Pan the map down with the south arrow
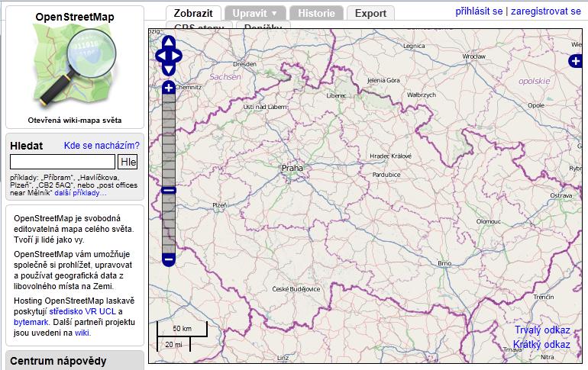The image size is (588, 370). 169,70
